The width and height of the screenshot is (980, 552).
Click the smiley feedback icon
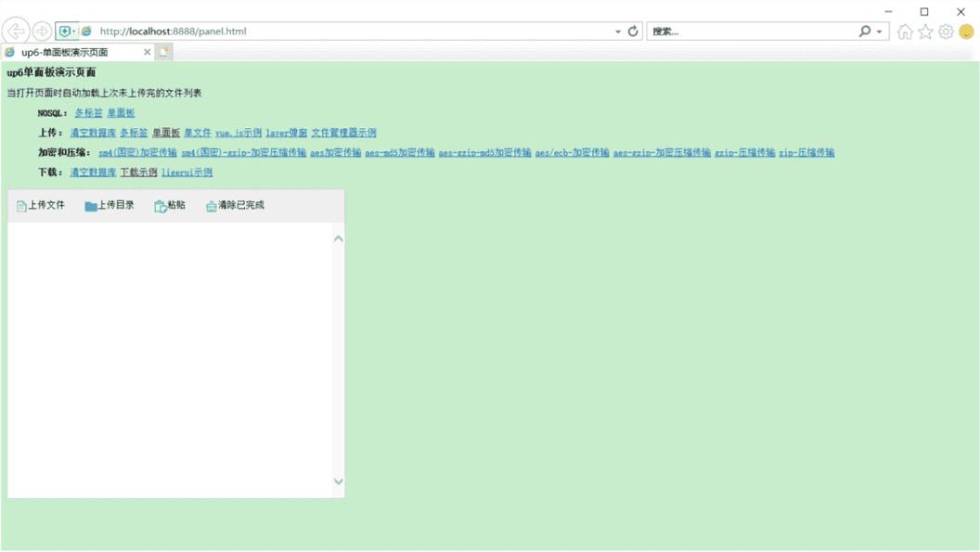[x=965, y=31]
